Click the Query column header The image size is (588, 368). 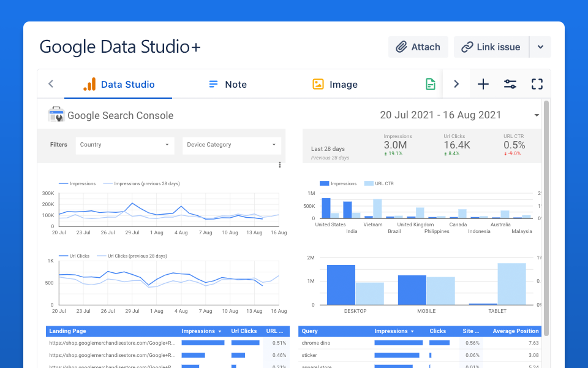click(x=309, y=331)
